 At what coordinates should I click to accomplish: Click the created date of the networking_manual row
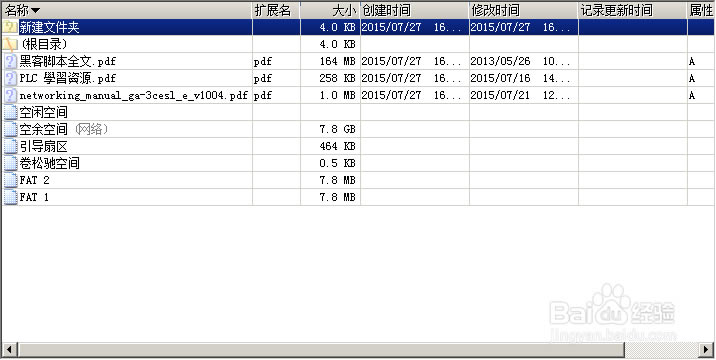tap(411, 95)
